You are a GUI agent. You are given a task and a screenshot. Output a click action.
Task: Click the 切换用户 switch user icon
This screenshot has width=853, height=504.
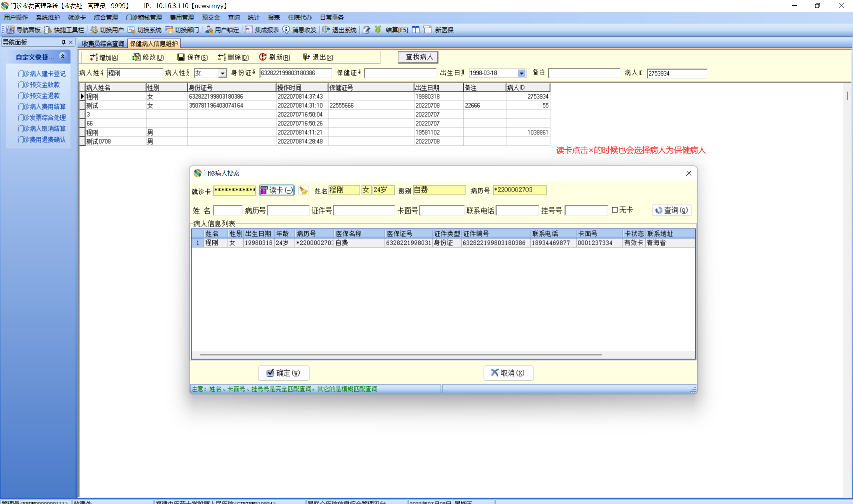pos(94,30)
